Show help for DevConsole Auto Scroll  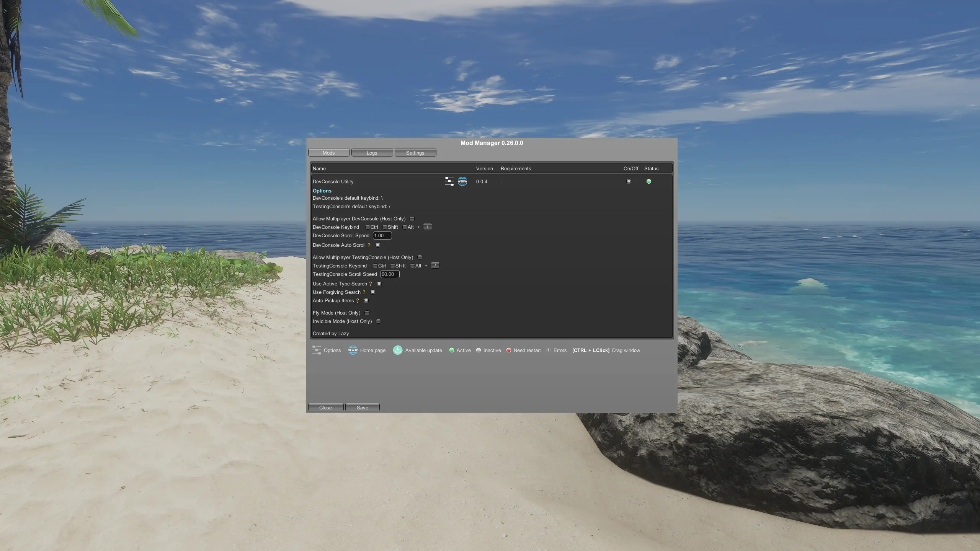pos(369,245)
